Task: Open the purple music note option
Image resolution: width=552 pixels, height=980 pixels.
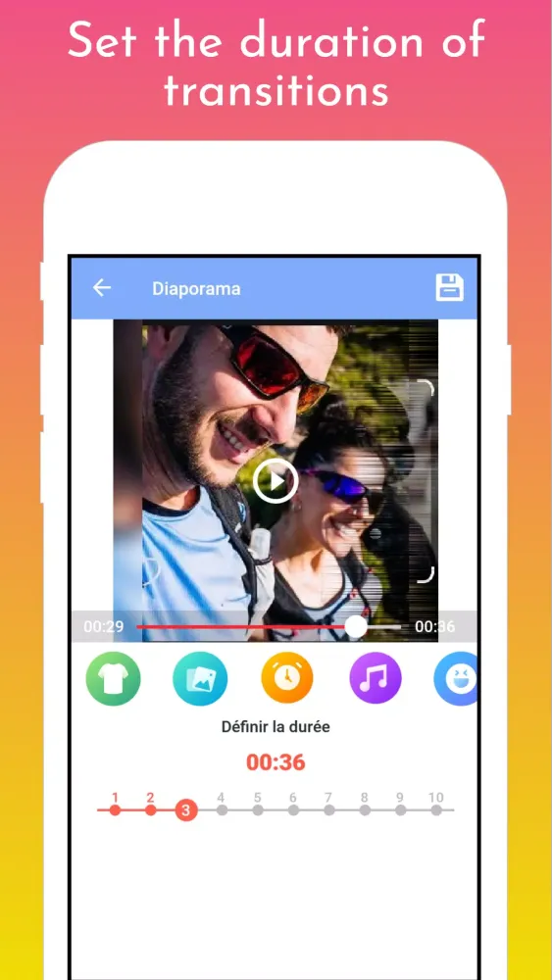Action: tap(376, 679)
